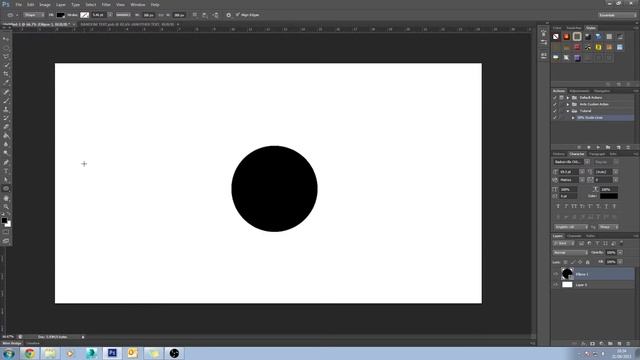The width and height of the screenshot is (640, 360).
Task: Open the layer Opacity slider dropdown
Action: tap(620, 253)
